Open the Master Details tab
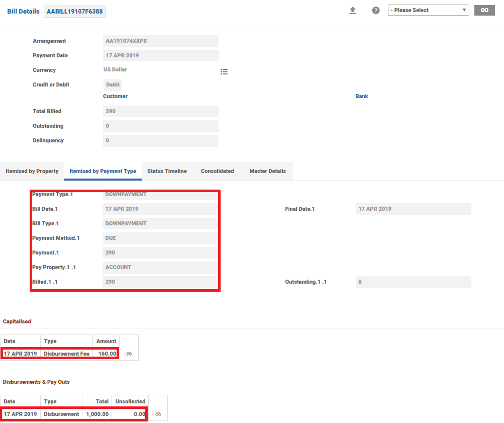Image resolution: width=504 pixels, height=423 pixels. [267, 172]
